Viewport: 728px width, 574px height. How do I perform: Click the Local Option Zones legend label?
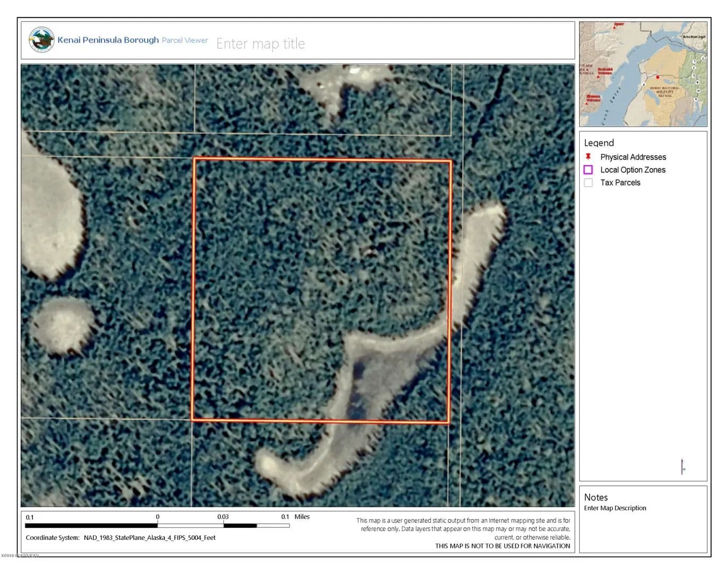pyautogui.click(x=632, y=170)
